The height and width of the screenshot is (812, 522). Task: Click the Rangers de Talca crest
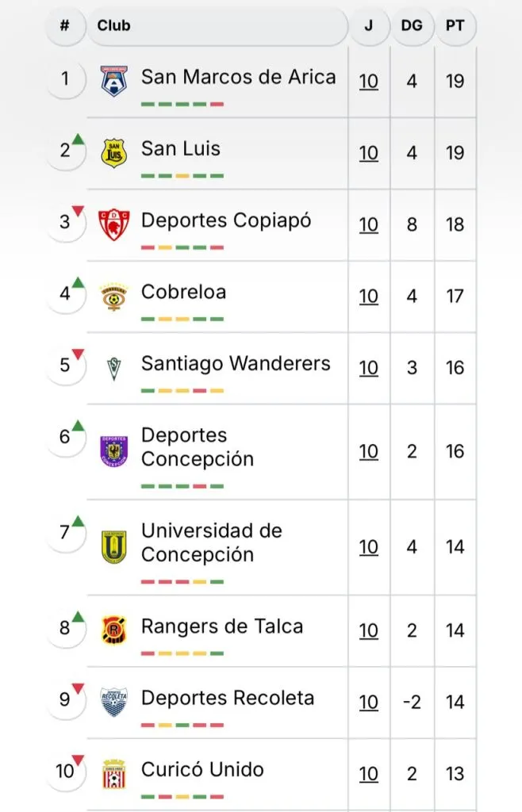114,630
